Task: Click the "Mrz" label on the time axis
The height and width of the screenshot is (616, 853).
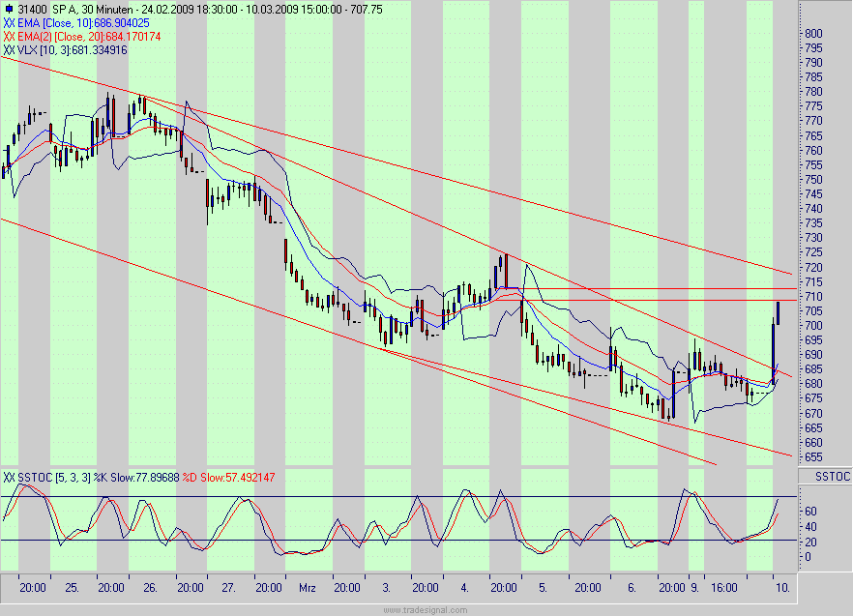Action: pos(308,587)
